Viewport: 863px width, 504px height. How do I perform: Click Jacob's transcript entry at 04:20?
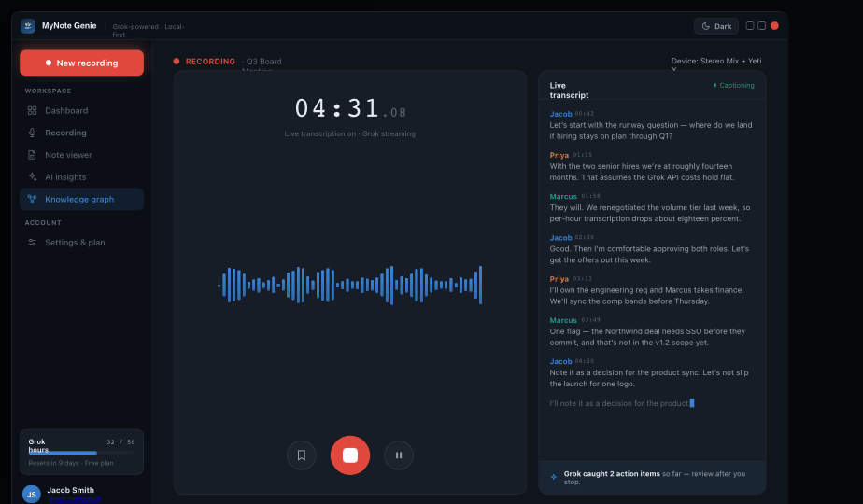pyautogui.click(x=652, y=372)
